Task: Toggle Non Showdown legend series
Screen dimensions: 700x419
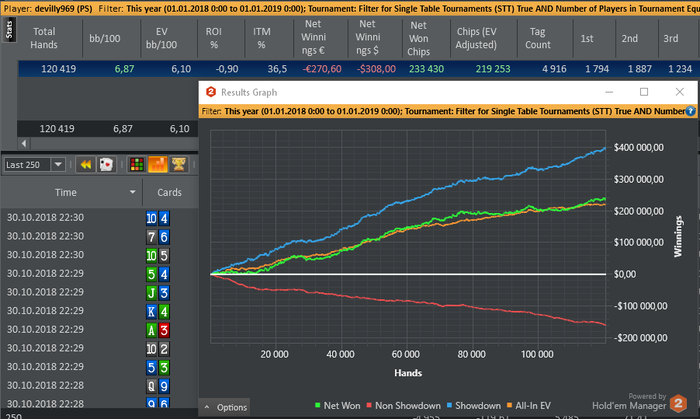Action: point(403,406)
